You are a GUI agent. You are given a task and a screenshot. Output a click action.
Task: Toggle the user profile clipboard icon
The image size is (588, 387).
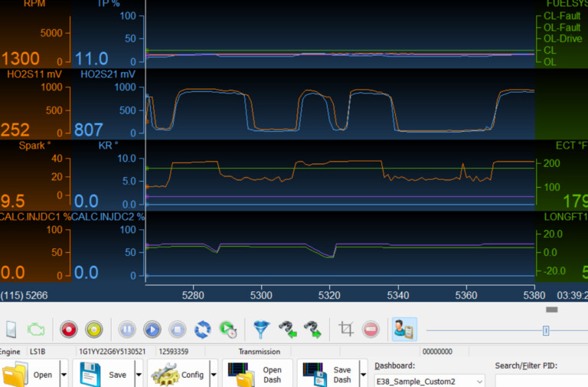[x=404, y=330]
